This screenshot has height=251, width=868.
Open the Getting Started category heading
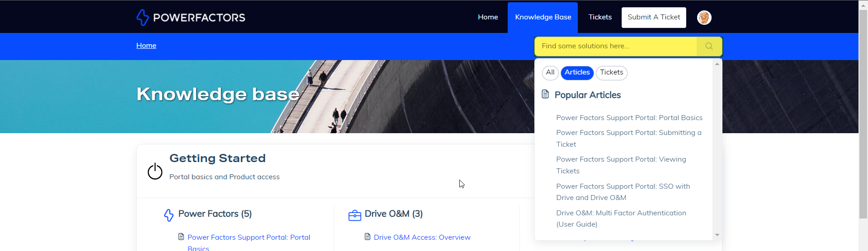(x=217, y=158)
